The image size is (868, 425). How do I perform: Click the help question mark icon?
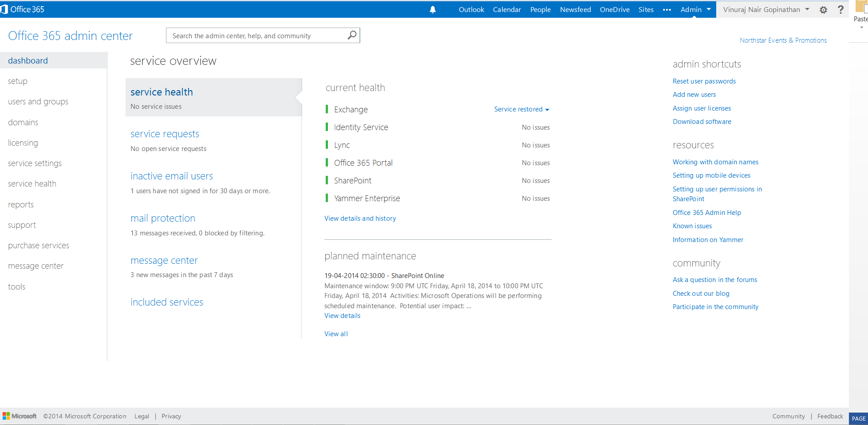840,10
